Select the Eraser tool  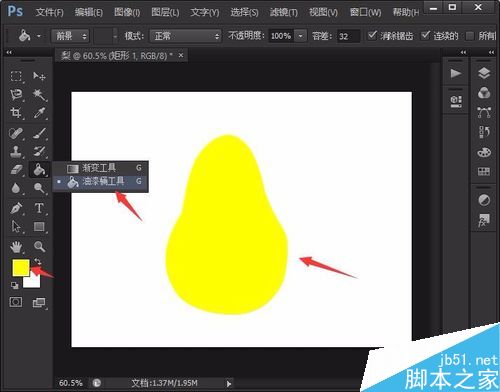(x=16, y=170)
